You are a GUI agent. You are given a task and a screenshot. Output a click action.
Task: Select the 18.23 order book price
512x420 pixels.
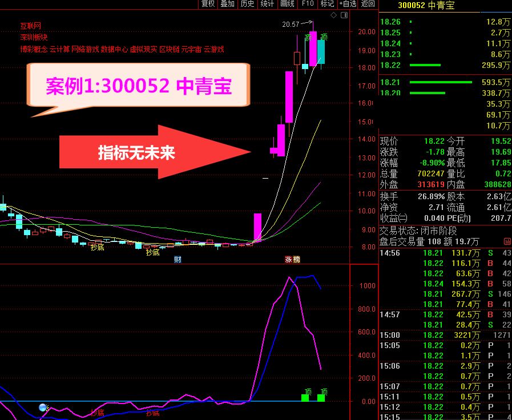point(390,54)
